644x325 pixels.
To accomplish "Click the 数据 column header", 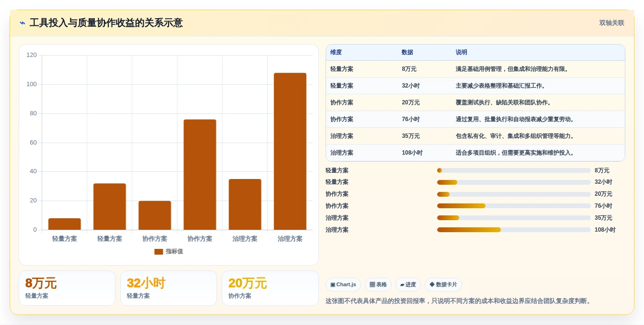I will (407, 53).
